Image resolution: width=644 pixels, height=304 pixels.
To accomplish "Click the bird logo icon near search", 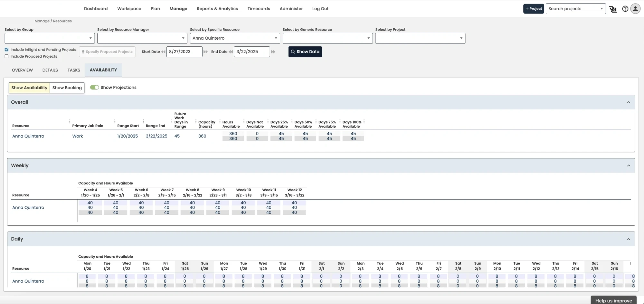I will click(613, 9).
